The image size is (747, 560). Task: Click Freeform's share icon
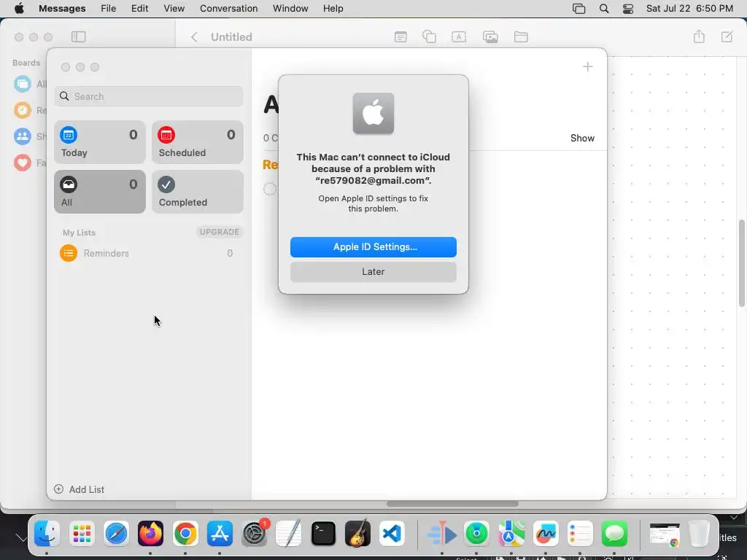[699, 36]
